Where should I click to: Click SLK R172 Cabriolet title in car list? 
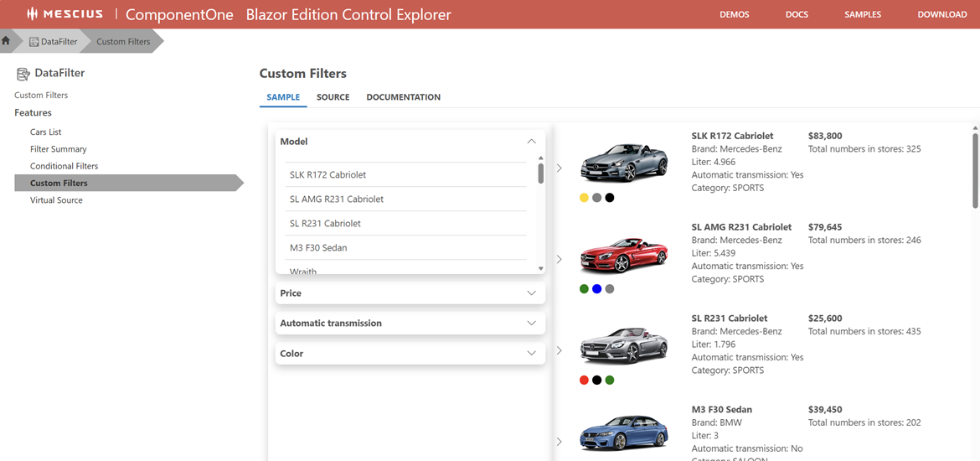(x=733, y=136)
